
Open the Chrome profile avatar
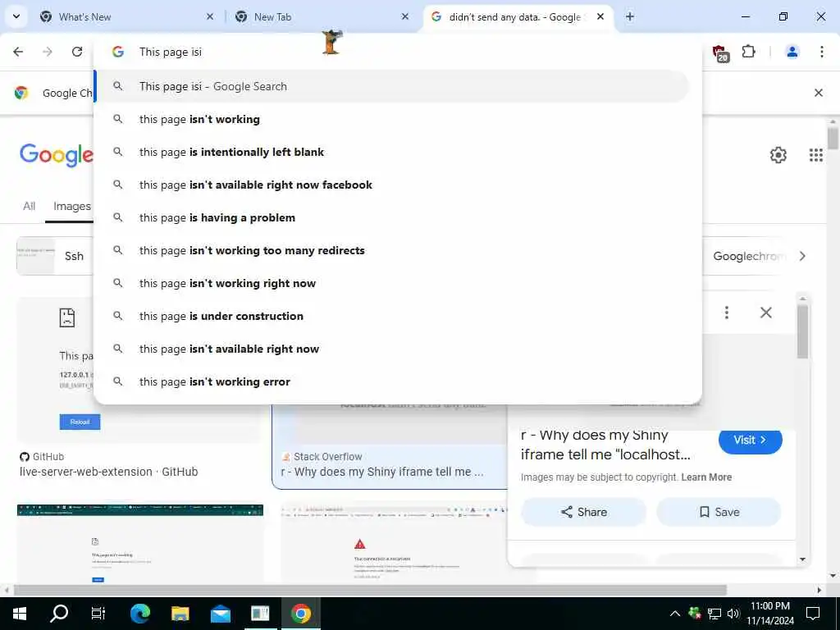click(x=792, y=52)
